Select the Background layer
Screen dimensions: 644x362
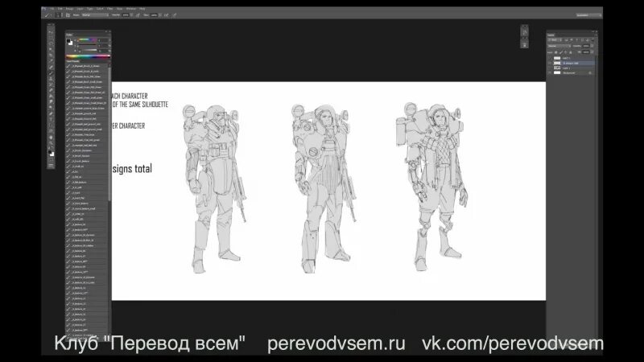571,72
